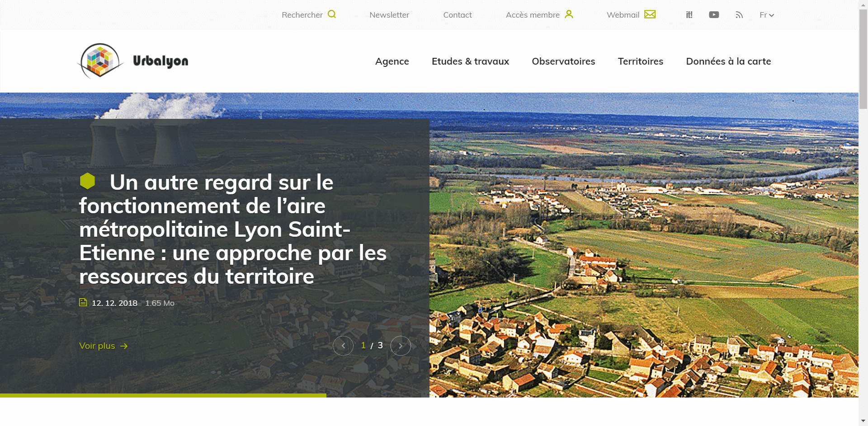The image size is (868, 426).
Task: Open the Newsletter link
Action: pyautogui.click(x=389, y=15)
